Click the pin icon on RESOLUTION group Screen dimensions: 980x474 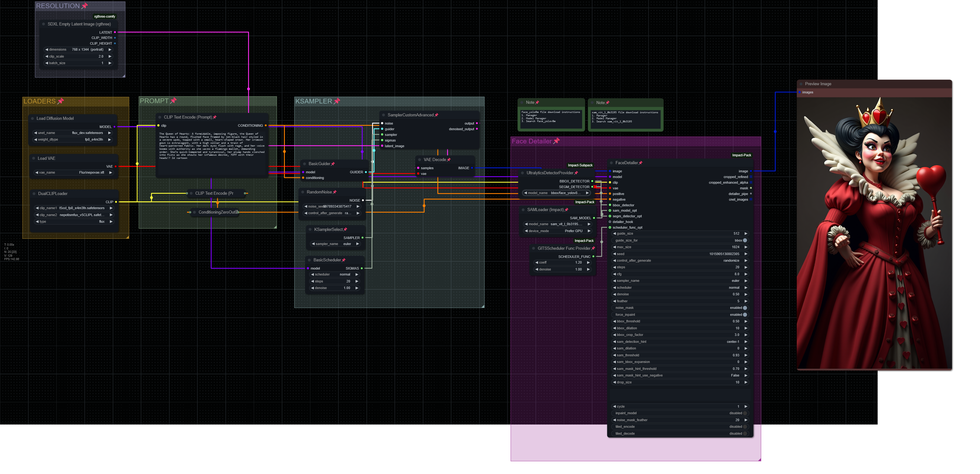tap(84, 6)
